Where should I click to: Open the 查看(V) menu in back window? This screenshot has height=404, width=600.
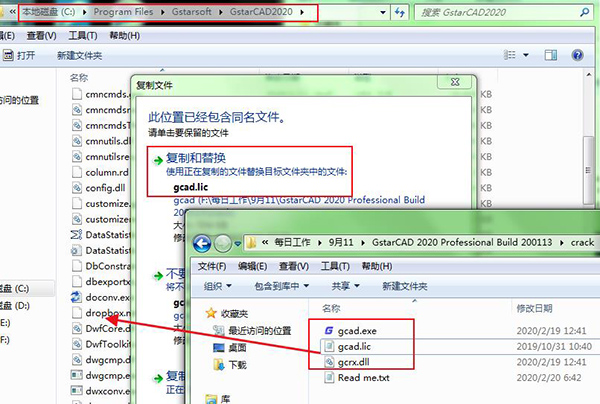pyautogui.click(x=41, y=36)
